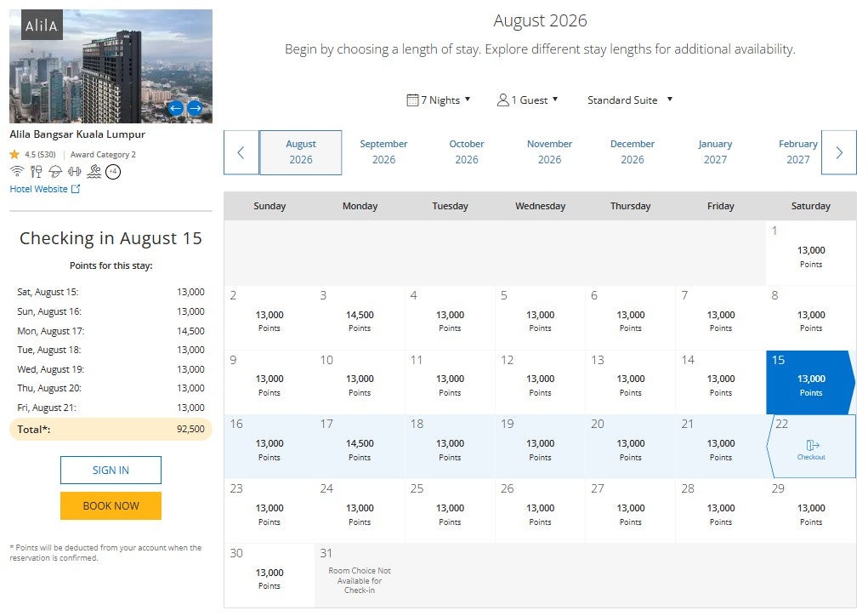Click the fitness dumbbell amenity icon

pyautogui.click(x=76, y=172)
